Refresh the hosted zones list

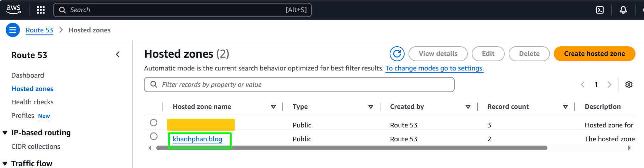pos(397,54)
